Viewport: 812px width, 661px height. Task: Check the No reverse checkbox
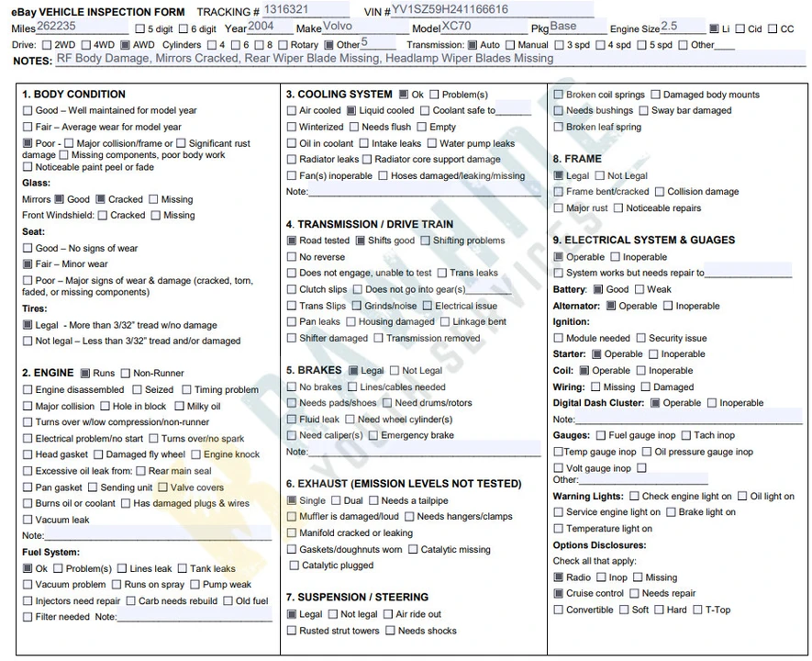click(292, 257)
